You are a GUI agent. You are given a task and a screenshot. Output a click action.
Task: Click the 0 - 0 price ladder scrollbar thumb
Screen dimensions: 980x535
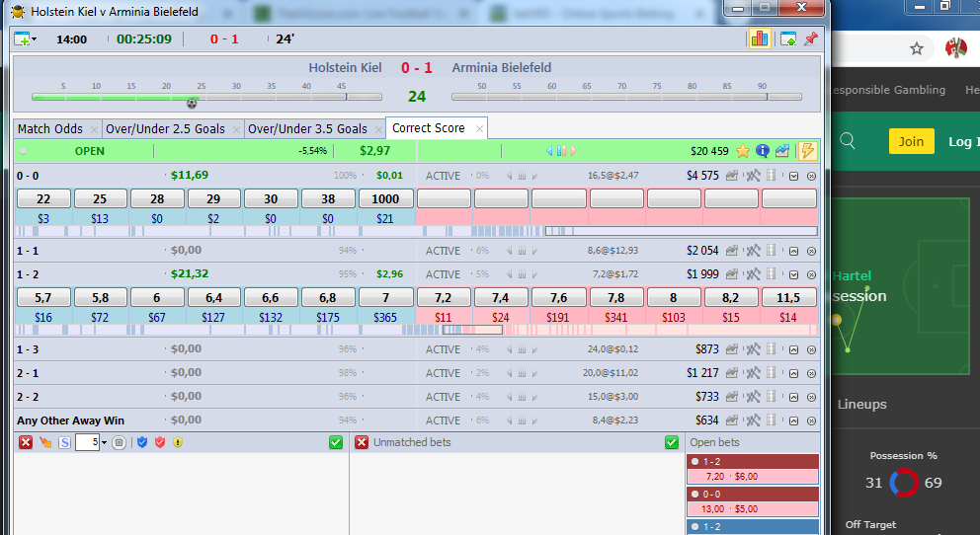pos(682,231)
